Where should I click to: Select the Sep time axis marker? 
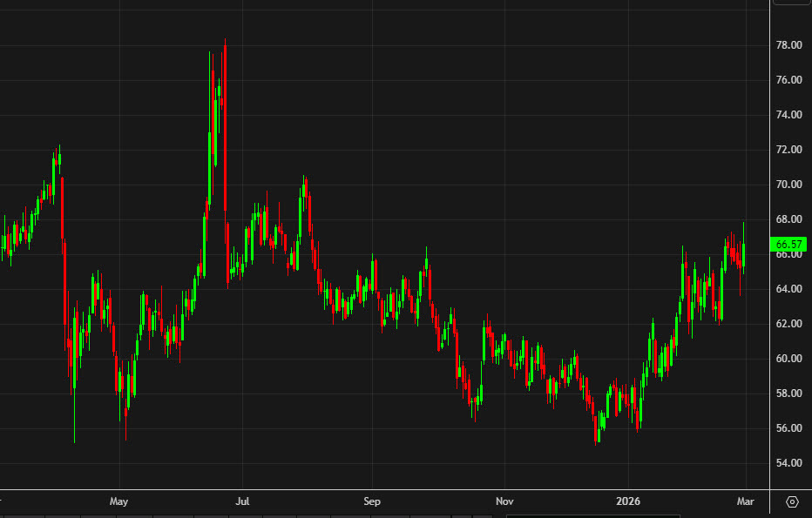[x=372, y=501]
